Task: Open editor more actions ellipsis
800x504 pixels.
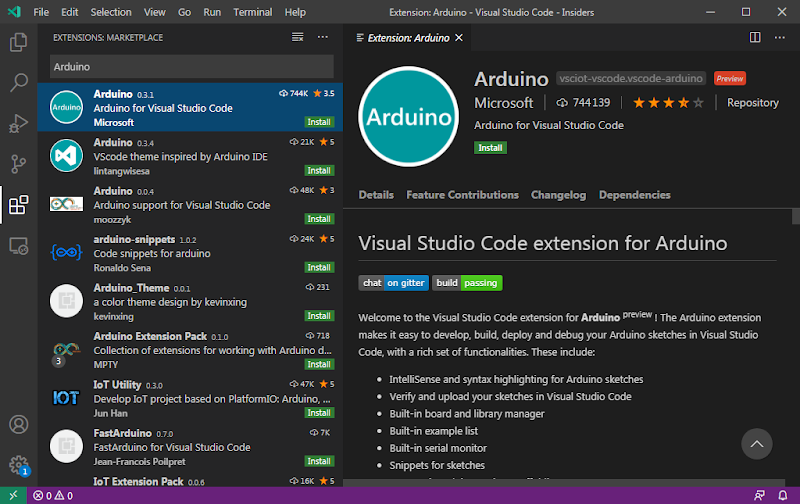Action: coord(780,37)
